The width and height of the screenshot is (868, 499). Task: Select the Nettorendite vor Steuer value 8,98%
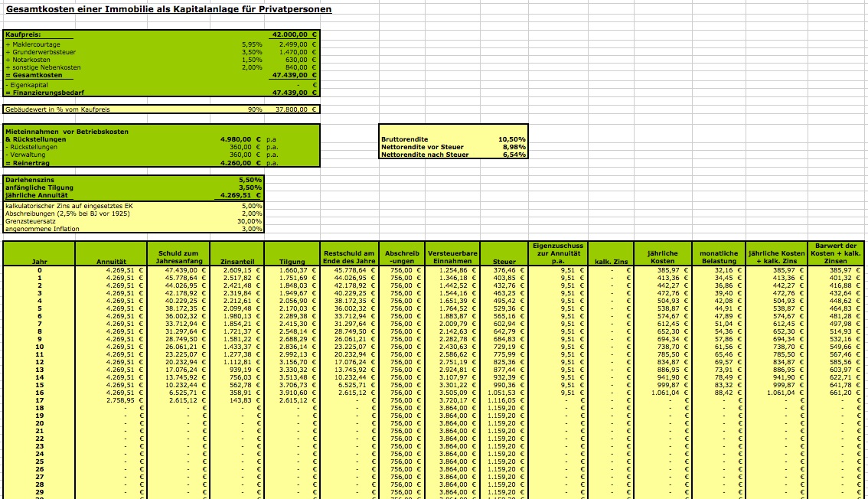(514, 147)
